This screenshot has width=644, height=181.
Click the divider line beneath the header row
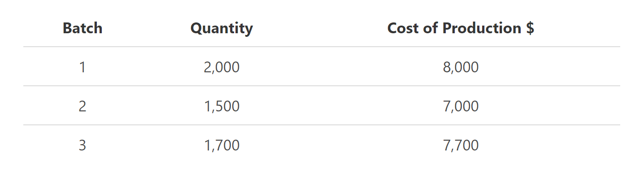click(322, 47)
